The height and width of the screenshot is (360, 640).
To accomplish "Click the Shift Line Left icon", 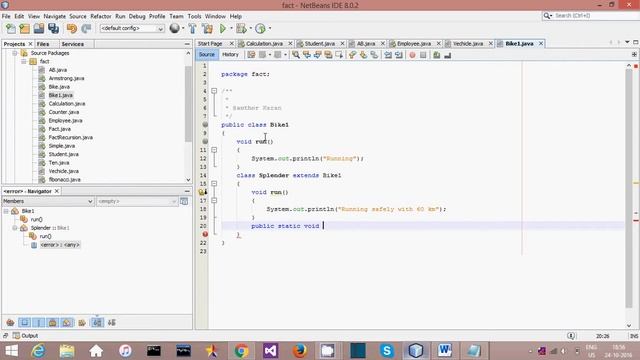I will [x=388, y=55].
